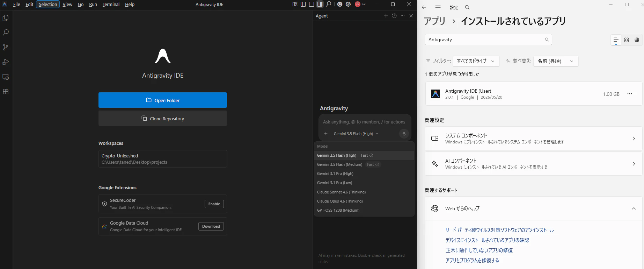Click the アプリ breadcrumb in Settings
The height and width of the screenshot is (269, 644).
[x=435, y=21]
